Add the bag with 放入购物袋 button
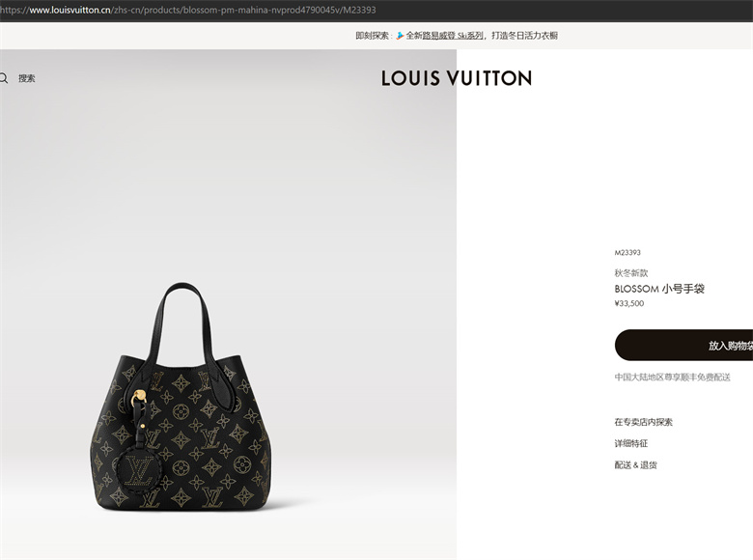 click(683, 345)
